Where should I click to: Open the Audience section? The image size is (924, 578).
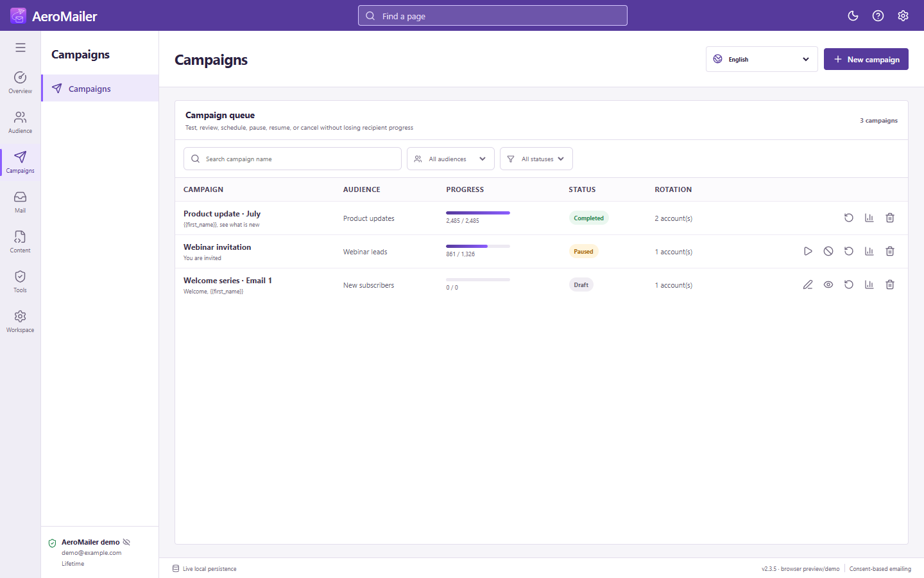[21, 123]
